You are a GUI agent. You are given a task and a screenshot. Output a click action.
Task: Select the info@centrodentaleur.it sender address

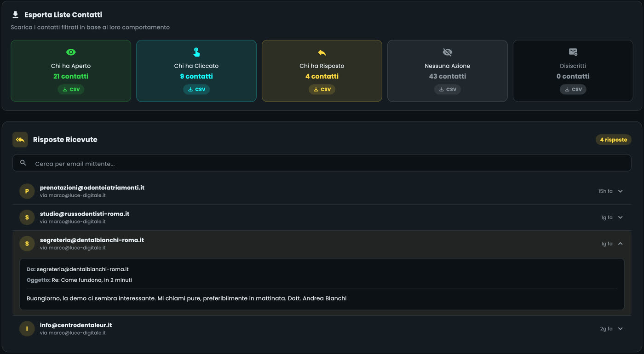pyautogui.click(x=76, y=325)
